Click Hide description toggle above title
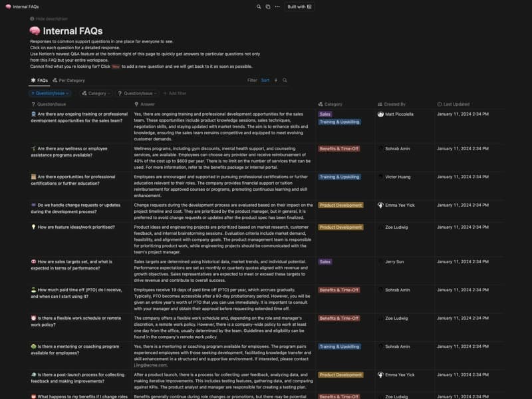This screenshot has height=399, width=532. (49, 19)
